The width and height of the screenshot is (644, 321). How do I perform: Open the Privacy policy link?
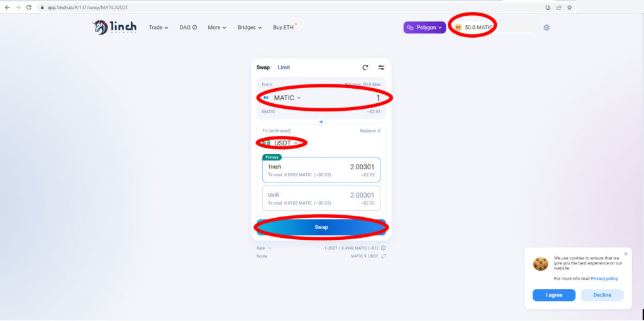pos(604,279)
